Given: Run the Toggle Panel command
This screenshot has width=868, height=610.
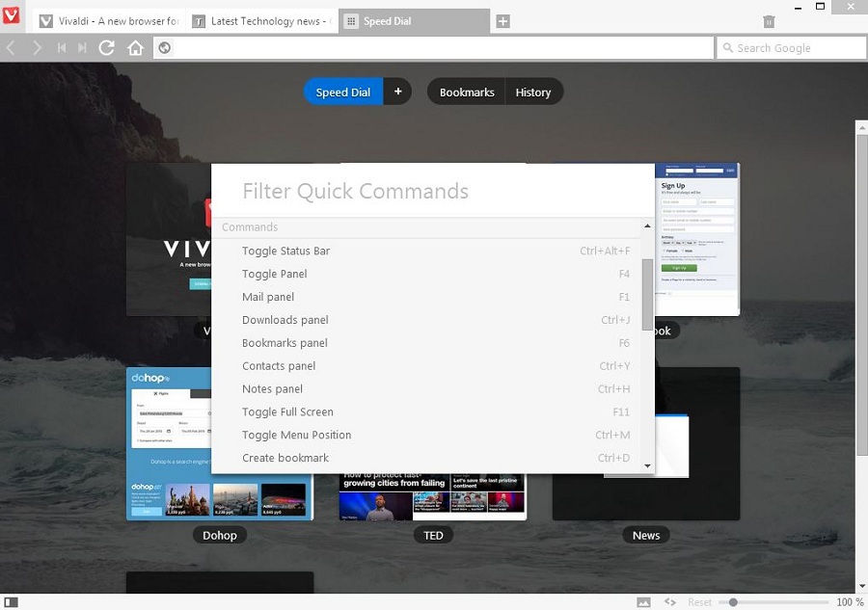Looking at the screenshot, I should pos(425,275).
